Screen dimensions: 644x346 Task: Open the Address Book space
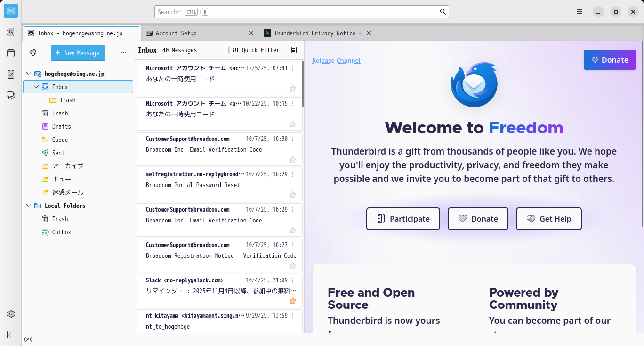tap(11, 32)
